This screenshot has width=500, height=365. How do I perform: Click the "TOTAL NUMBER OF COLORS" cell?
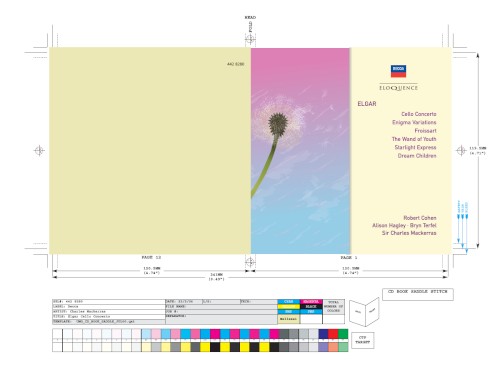point(334,307)
